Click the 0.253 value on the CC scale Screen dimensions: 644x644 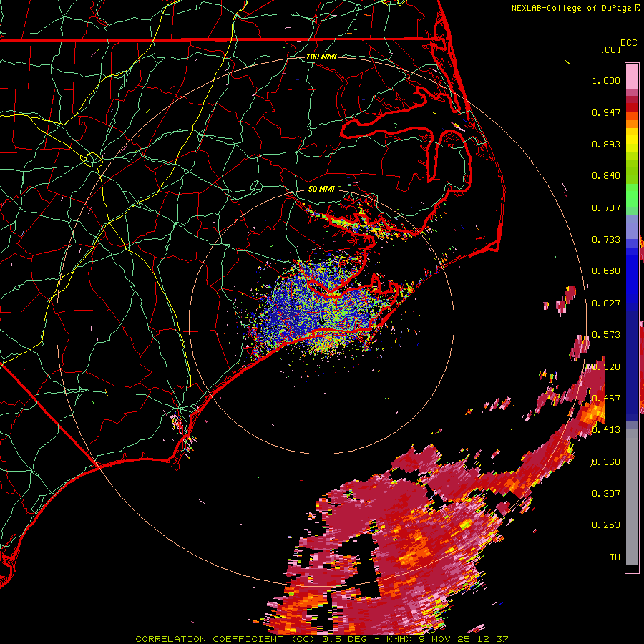(606, 525)
